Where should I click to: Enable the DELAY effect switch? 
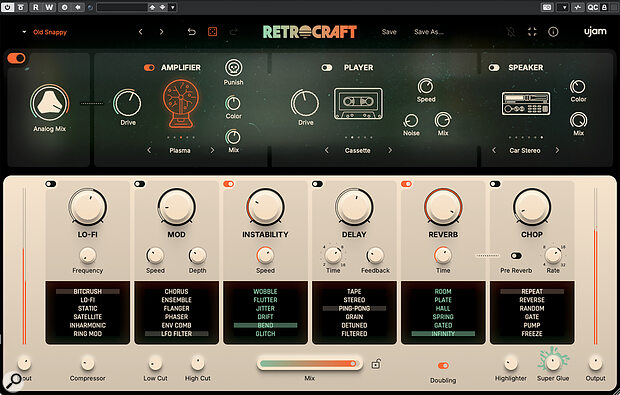pos(318,184)
